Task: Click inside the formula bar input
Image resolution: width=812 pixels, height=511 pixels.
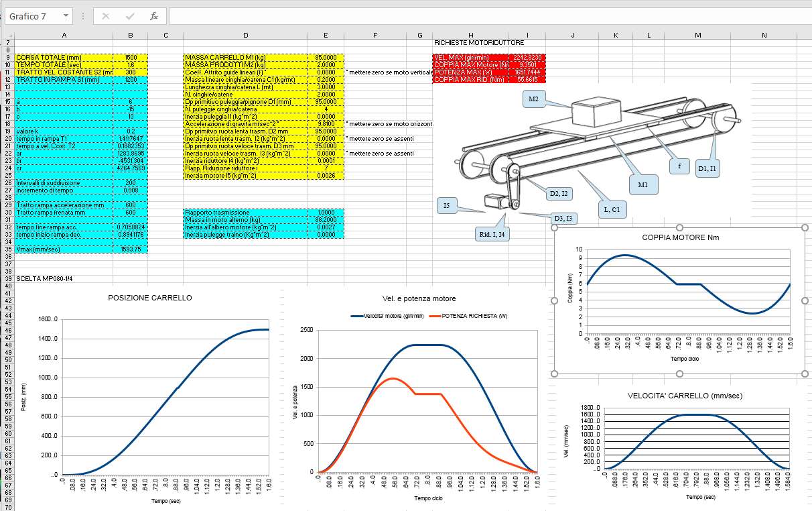Action: tap(469, 16)
